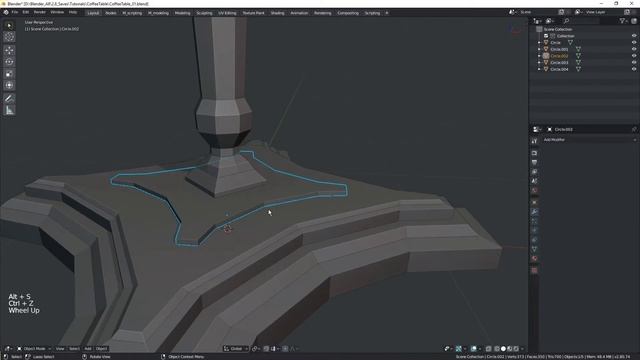Screen dimensions: 640x360
Task: Switch to the Shading workspace tab
Action: click(x=278, y=13)
